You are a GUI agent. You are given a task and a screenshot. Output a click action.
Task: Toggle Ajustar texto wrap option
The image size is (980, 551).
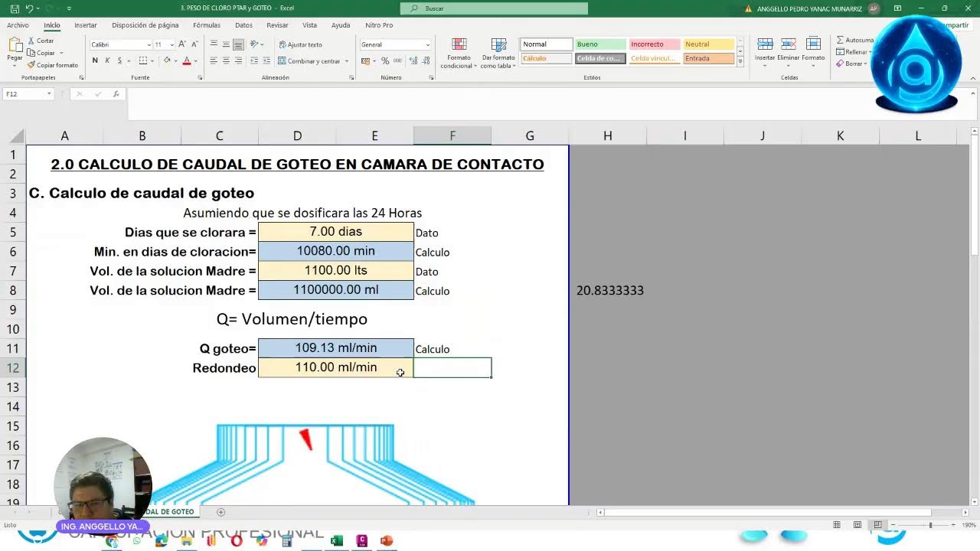click(300, 44)
